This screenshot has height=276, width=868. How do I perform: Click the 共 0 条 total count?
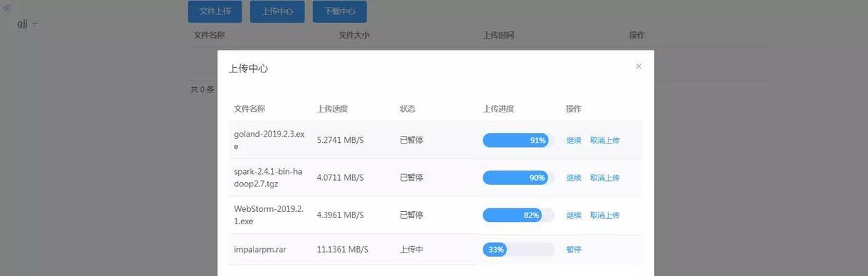pos(202,90)
